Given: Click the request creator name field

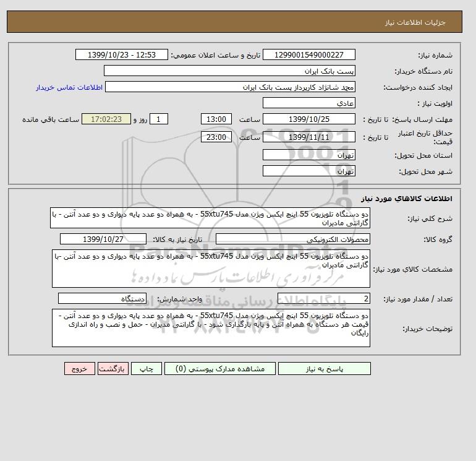Looking at the screenshot, I should 230,87.
